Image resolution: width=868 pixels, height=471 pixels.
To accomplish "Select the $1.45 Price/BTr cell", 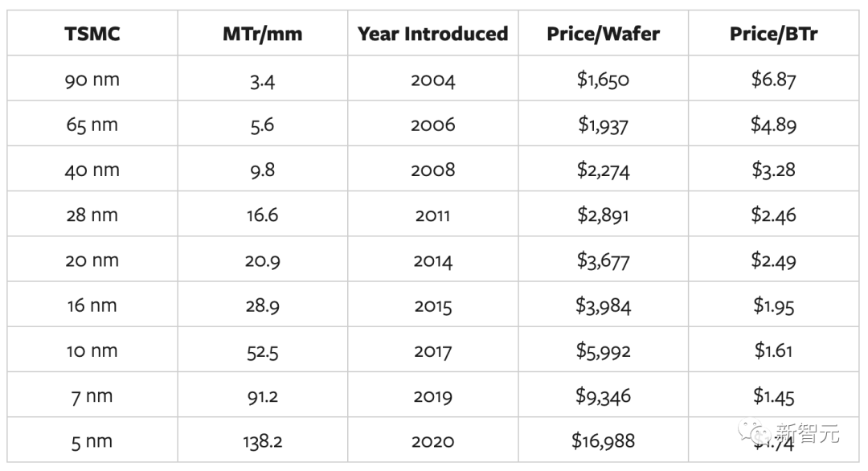I will click(773, 396).
